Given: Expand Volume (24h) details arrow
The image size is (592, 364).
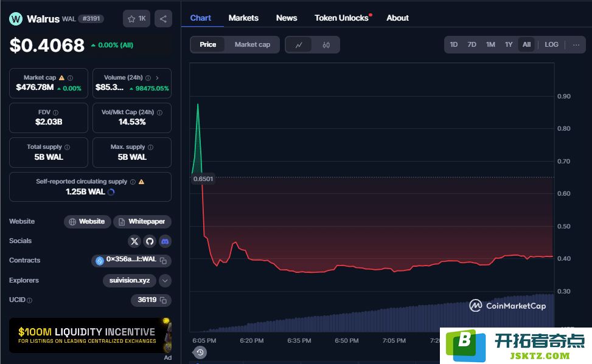Looking at the screenshot, I should (x=157, y=78).
